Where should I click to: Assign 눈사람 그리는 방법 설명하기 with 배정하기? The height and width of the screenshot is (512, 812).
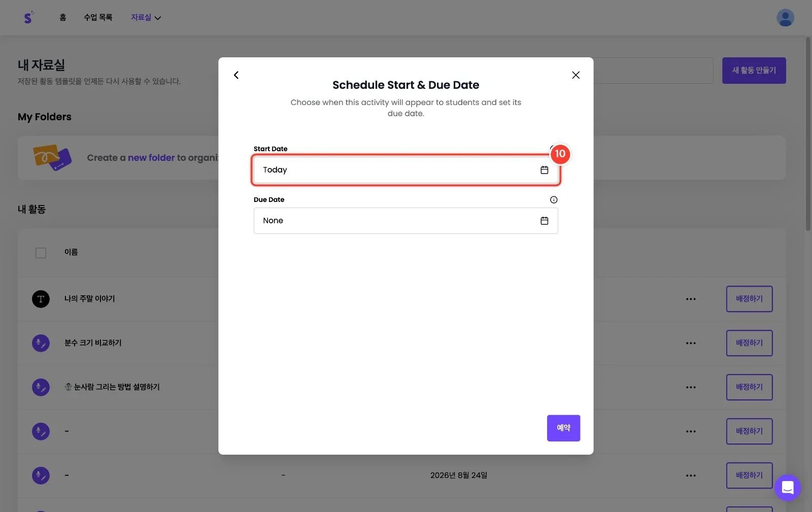tap(749, 387)
